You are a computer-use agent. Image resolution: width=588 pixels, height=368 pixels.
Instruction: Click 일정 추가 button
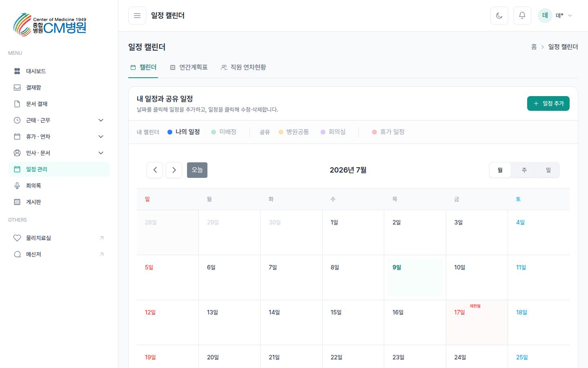point(548,103)
